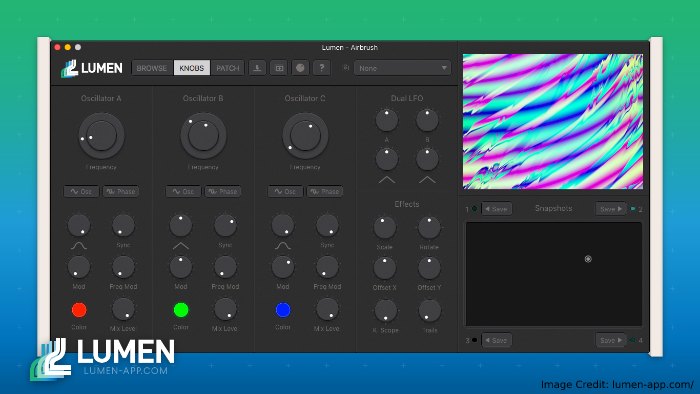This screenshot has height=394, width=700.
Task: Open help via question mark icon
Action: (x=322, y=68)
